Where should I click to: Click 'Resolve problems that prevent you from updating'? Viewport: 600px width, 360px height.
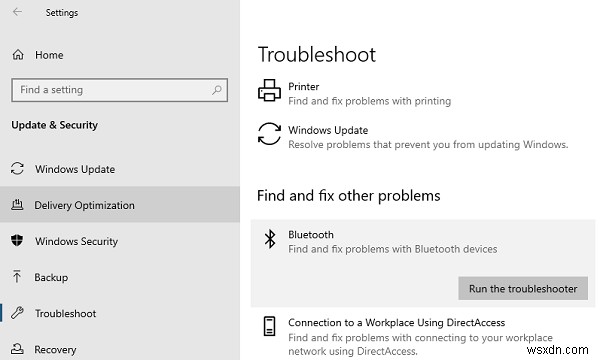(x=428, y=145)
